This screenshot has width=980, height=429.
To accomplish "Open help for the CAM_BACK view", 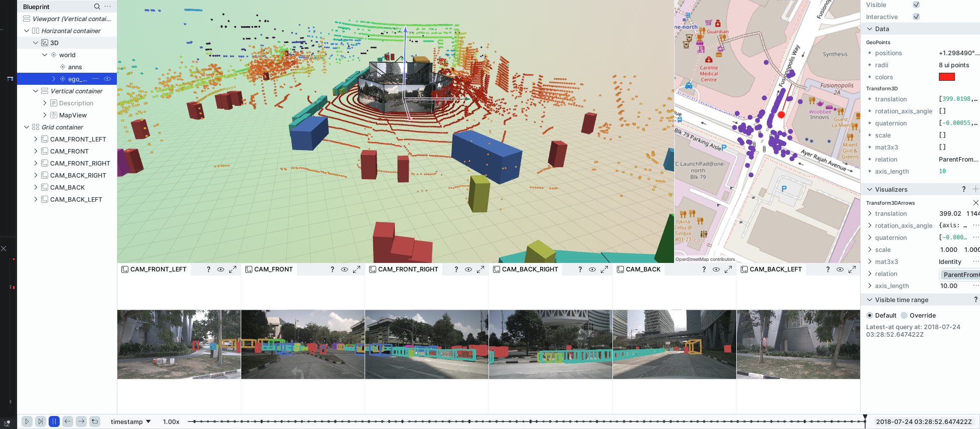I will (x=704, y=269).
